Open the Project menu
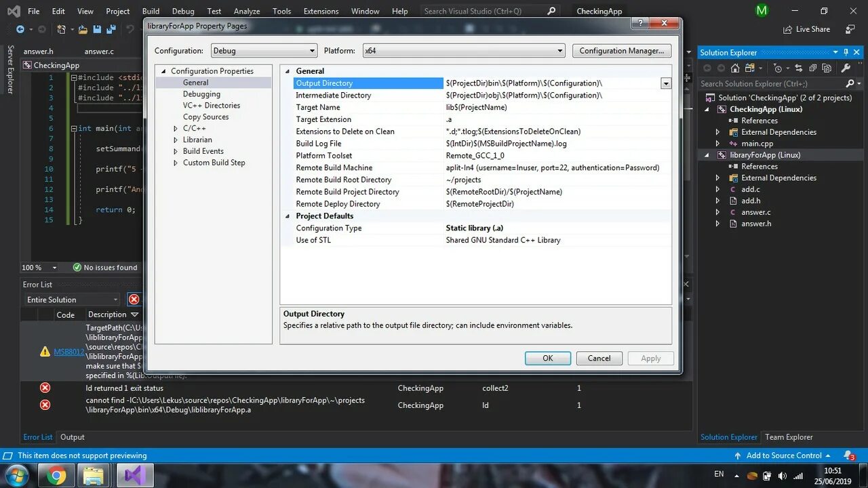This screenshot has width=868, height=488. (118, 11)
